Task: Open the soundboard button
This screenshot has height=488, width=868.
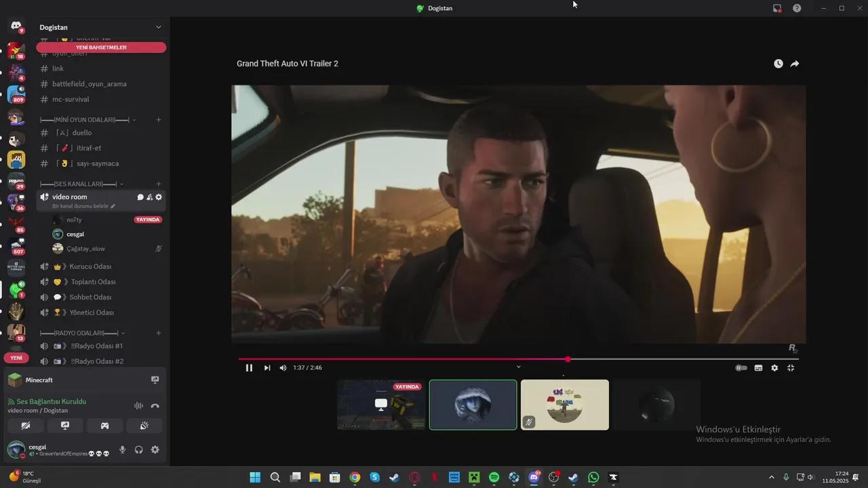Action: [x=144, y=426]
